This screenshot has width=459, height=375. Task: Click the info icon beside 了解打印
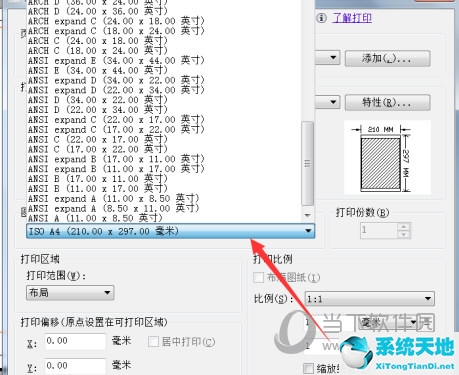(321, 18)
